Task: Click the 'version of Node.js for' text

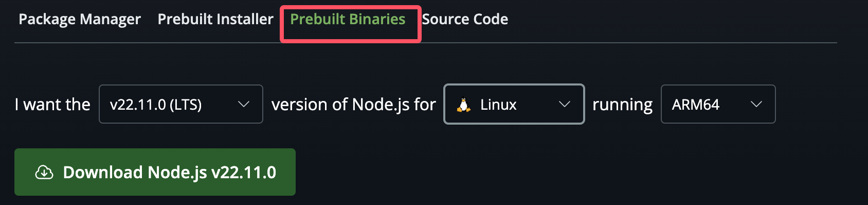Action: [354, 105]
